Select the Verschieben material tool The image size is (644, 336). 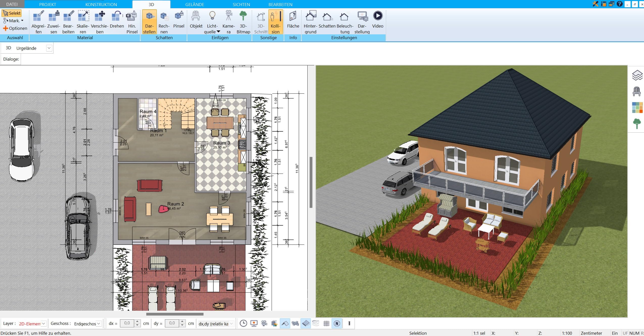pyautogui.click(x=100, y=22)
